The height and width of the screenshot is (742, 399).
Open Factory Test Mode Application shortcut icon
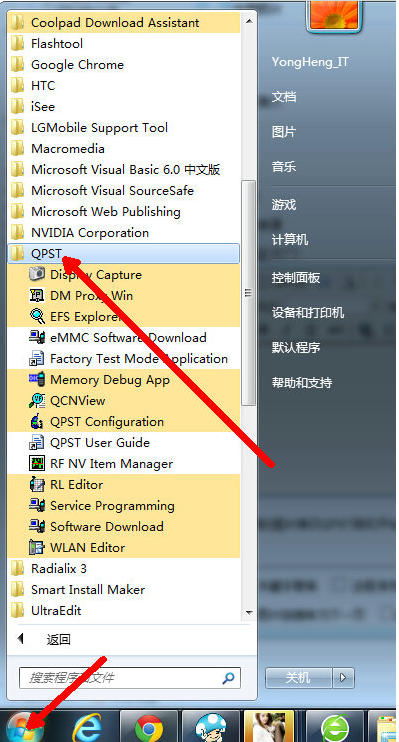pyautogui.click(x=36, y=359)
